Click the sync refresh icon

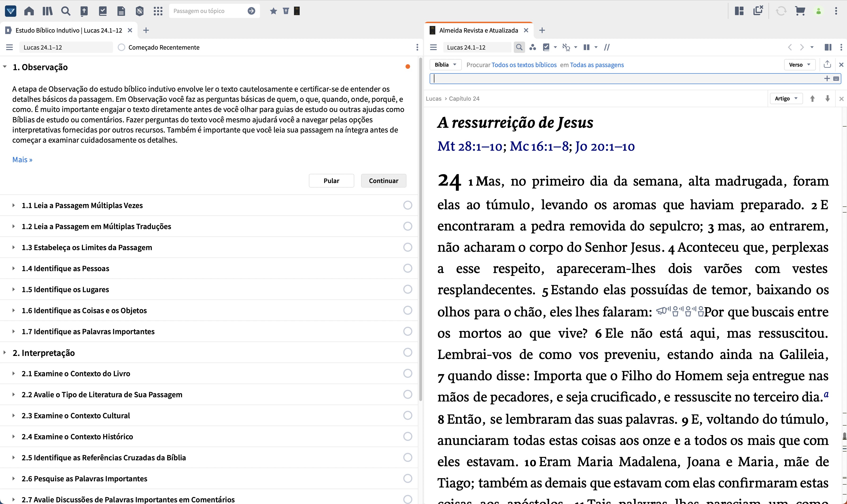point(781,11)
